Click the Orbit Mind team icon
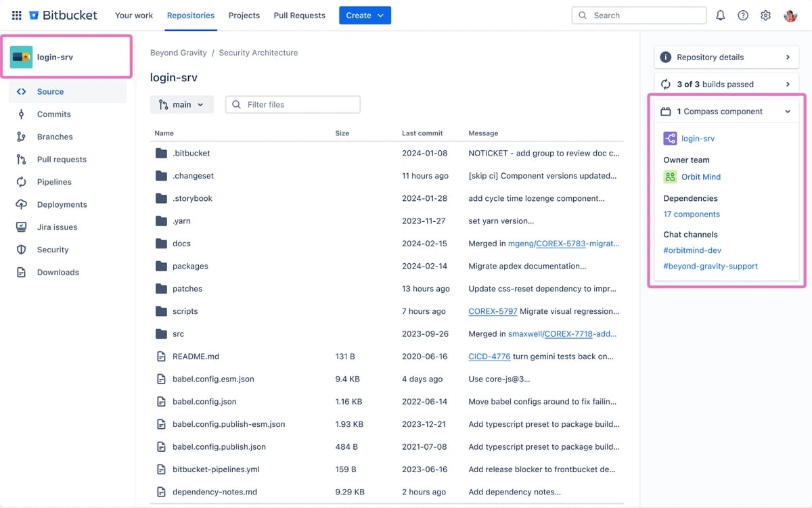 pos(670,177)
